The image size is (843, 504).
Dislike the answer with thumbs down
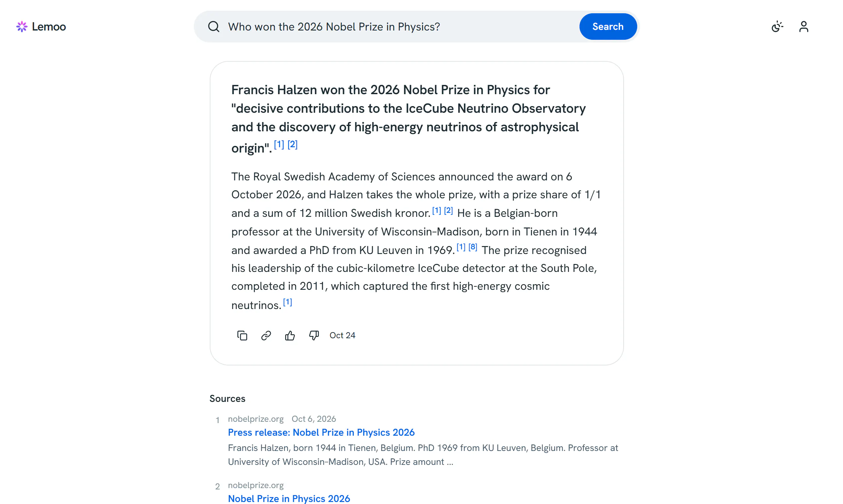click(x=314, y=336)
